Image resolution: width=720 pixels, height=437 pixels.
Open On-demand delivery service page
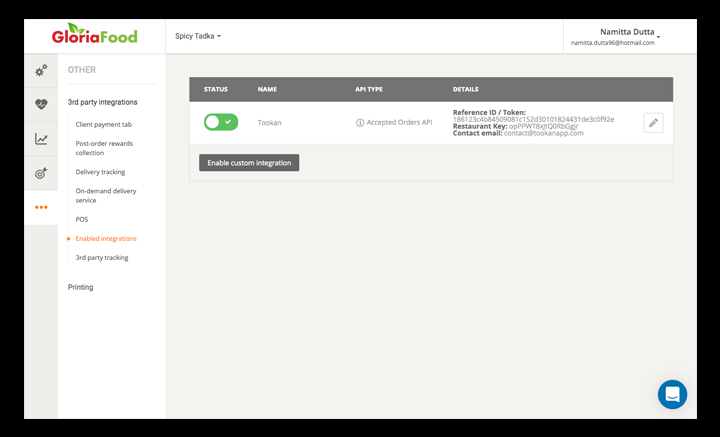pyautogui.click(x=106, y=196)
